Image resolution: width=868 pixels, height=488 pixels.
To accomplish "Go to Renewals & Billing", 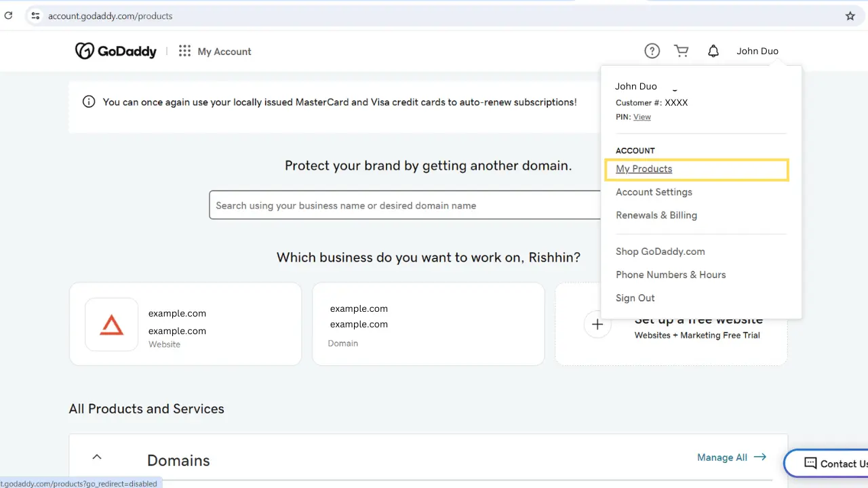I will click(656, 216).
